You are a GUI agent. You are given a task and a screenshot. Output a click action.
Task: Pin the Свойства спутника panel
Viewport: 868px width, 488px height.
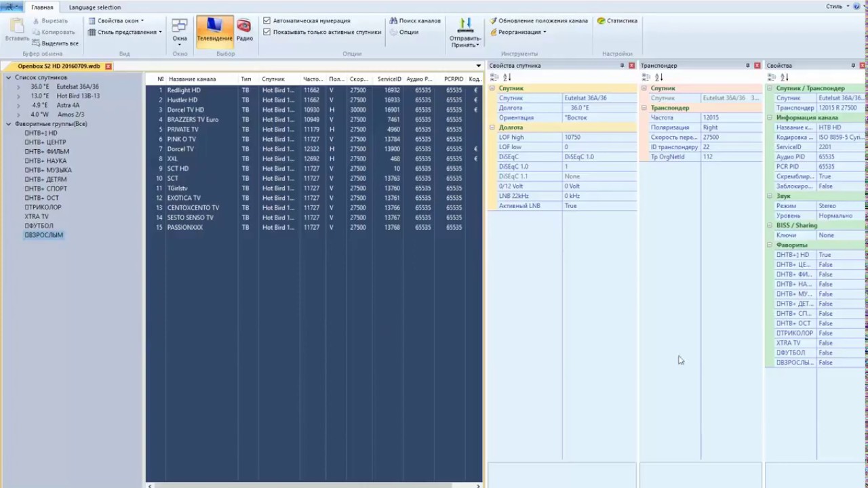pos(622,66)
